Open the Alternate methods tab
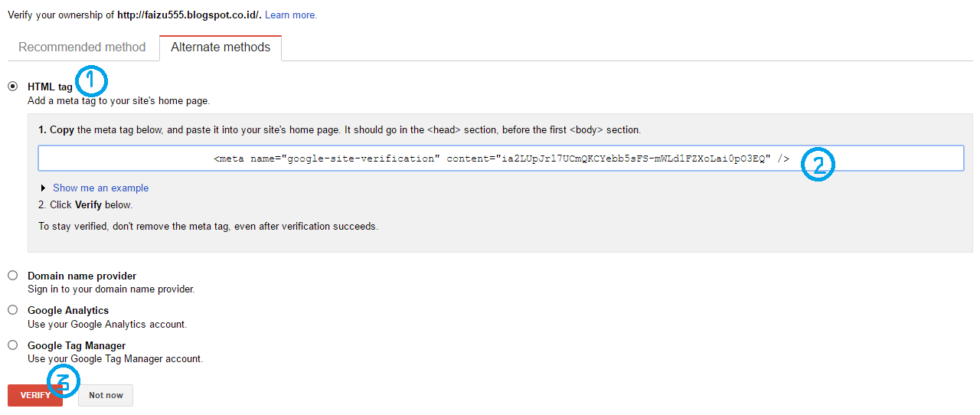Screen dimensions: 980x415 pyautogui.click(x=220, y=47)
